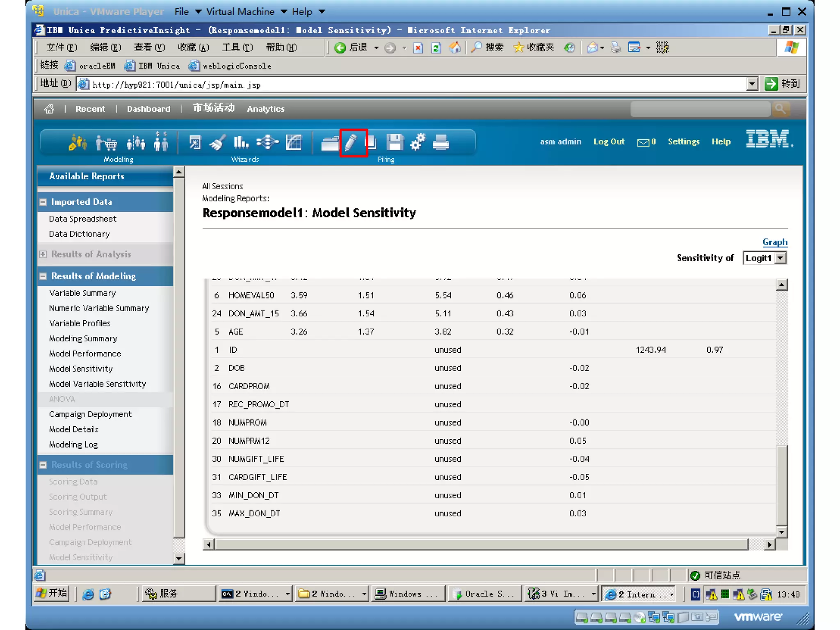This screenshot has width=840, height=630.
Task: Open the Model Performance report under Results of Modeling
Action: tap(85, 354)
